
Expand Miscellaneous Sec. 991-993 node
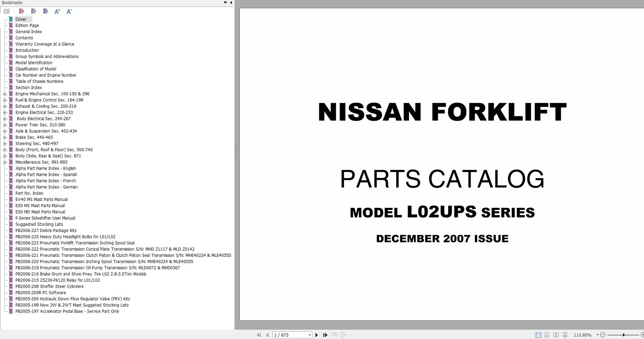click(x=5, y=162)
